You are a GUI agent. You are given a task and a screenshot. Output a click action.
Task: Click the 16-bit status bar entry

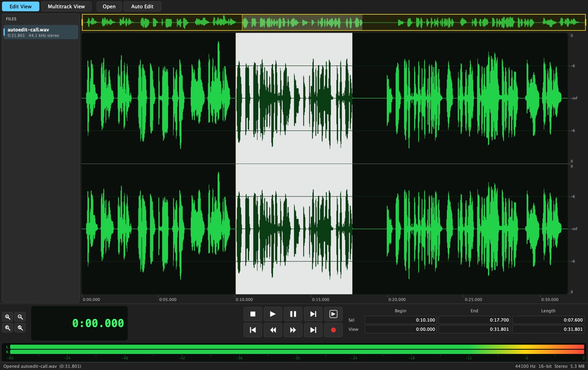point(545,366)
